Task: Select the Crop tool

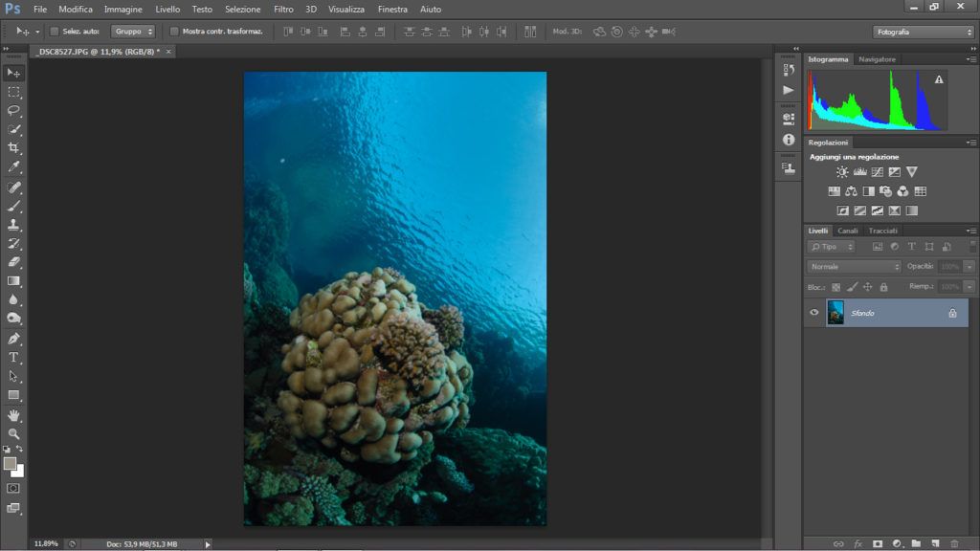Action: pyautogui.click(x=13, y=148)
